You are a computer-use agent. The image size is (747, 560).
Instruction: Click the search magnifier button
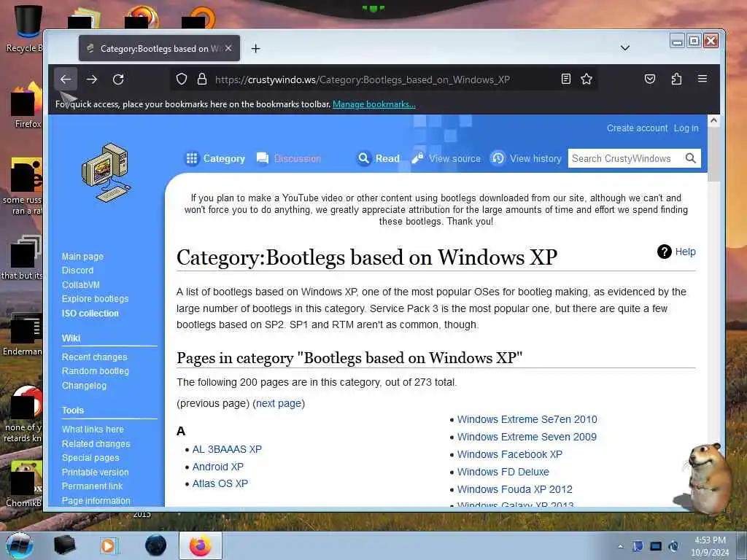690,158
